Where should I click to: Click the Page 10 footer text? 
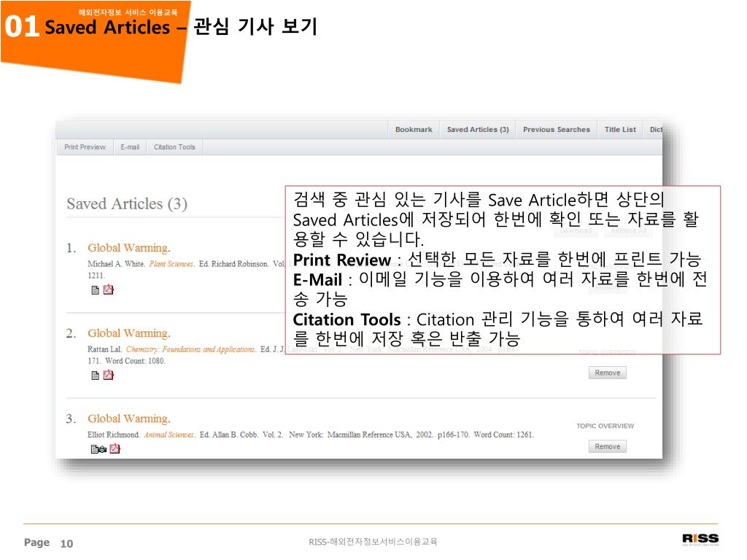(49, 542)
